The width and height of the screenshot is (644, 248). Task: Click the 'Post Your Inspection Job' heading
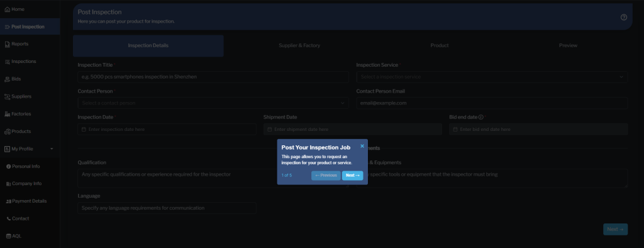pyautogui.click(x=316, y=148)
